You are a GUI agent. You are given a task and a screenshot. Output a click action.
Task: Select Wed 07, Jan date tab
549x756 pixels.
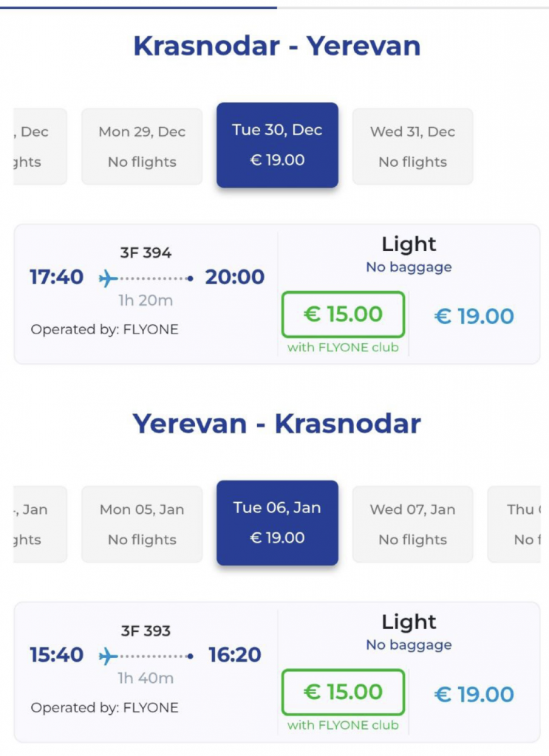412,524
